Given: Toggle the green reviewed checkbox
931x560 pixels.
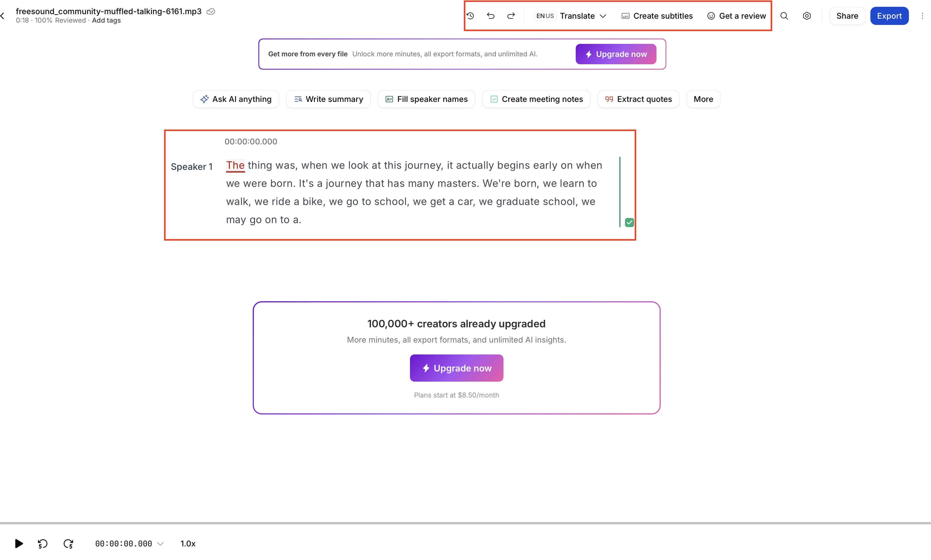Looking at the screenshot, I should (x=629, y=222).
